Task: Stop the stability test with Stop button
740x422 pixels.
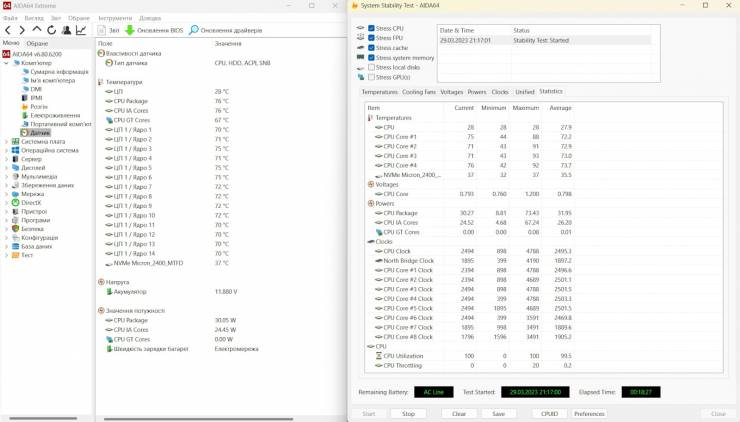Action: [408, 414]
